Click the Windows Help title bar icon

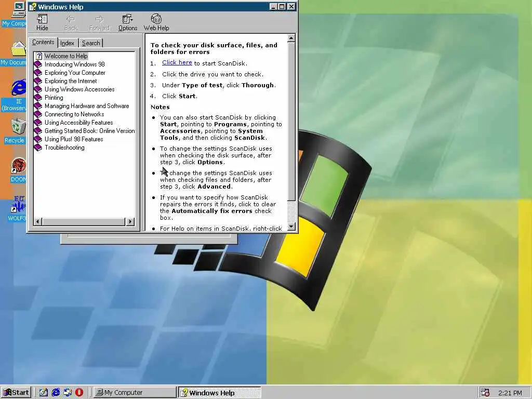pos(33,7)
